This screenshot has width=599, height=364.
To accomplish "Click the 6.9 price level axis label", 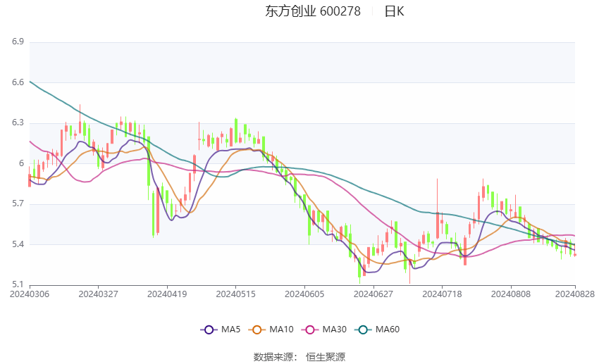I will pyautogui.click(x=18, y=42).
